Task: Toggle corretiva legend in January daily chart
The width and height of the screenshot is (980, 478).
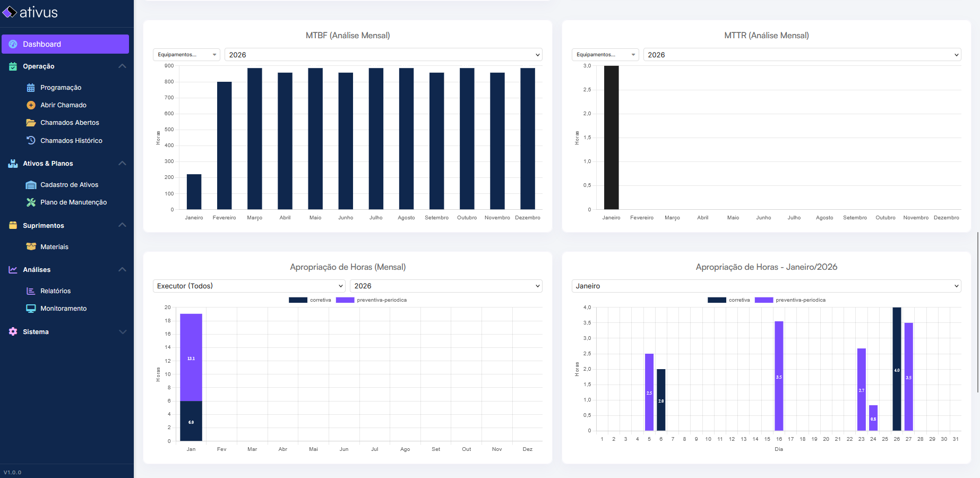Action: 729,300
